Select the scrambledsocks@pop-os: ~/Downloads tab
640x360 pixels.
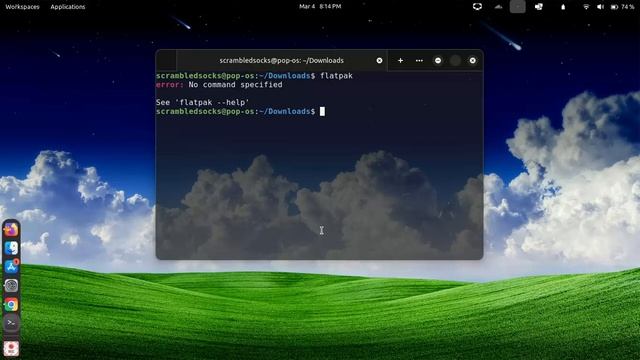click(x=282, y=60)
